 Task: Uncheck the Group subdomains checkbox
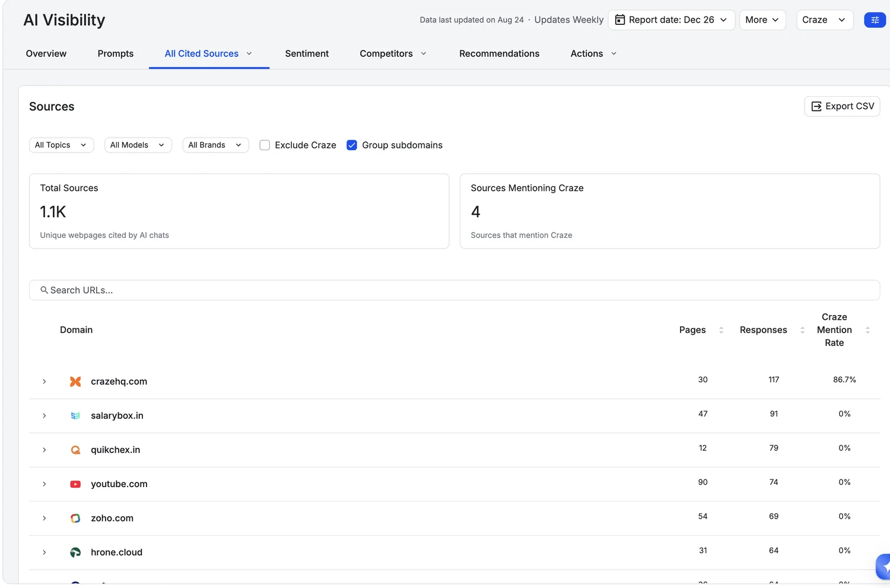coord(352,145)
